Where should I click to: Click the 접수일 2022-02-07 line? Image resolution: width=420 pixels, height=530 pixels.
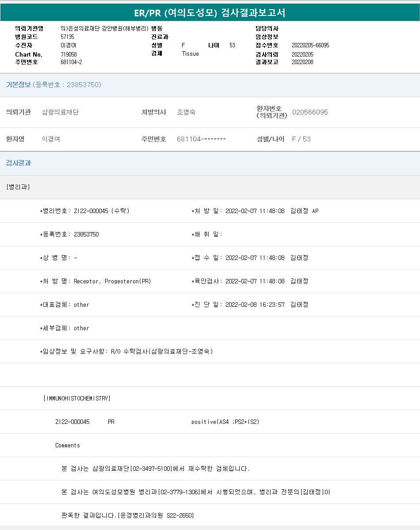250,258
